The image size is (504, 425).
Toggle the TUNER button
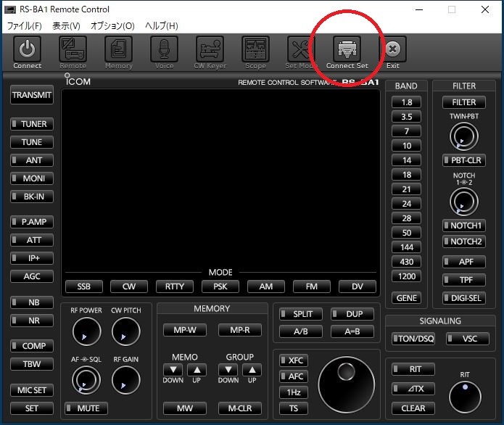point(32,124)
